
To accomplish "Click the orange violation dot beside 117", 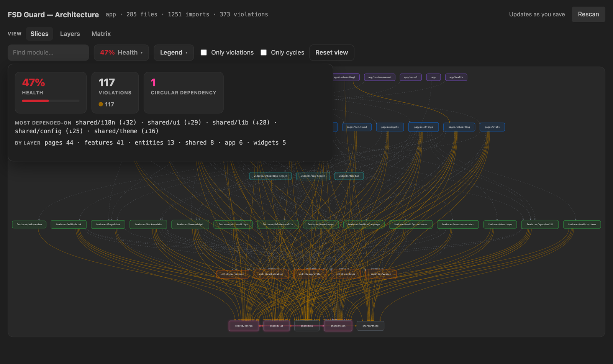I will 101,104.
